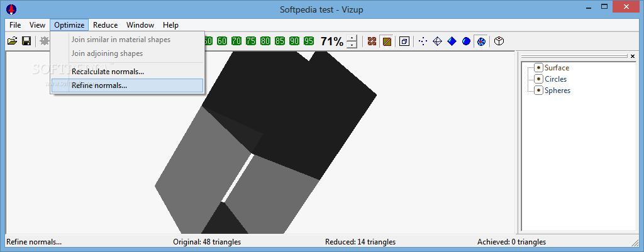Select the 90 percent reduction preset
644x252 pixels.
coord(294,41)
